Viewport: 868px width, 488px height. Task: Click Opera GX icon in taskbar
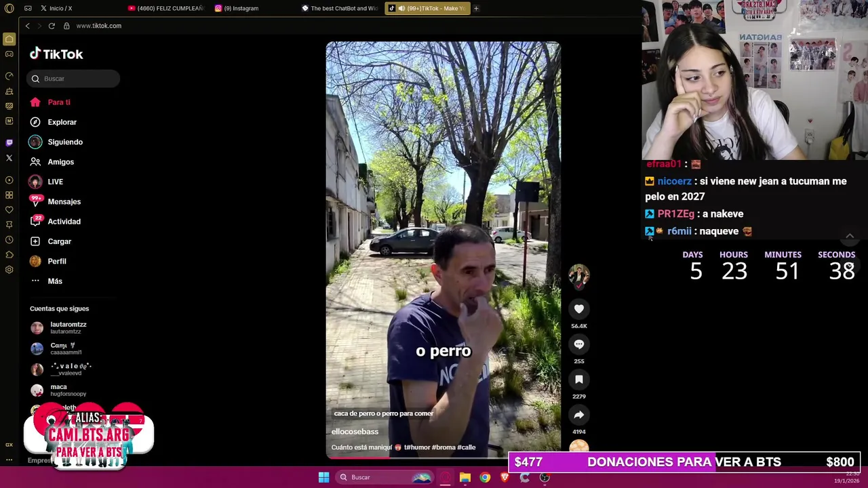click(x=446, y=477)
